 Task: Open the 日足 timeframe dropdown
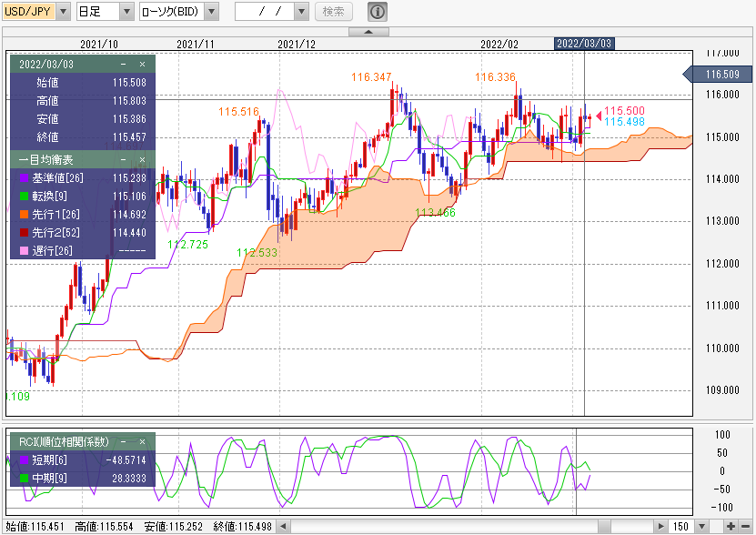128,12
